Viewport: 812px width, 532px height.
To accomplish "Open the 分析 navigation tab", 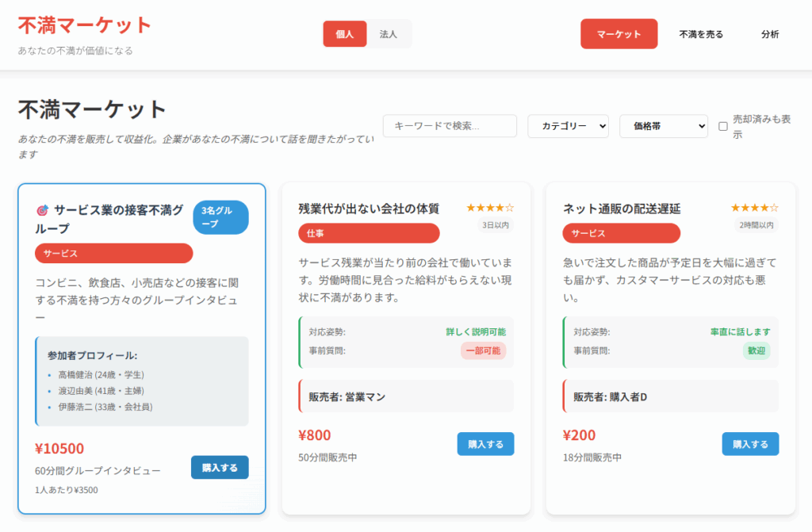I will (769, 34).
